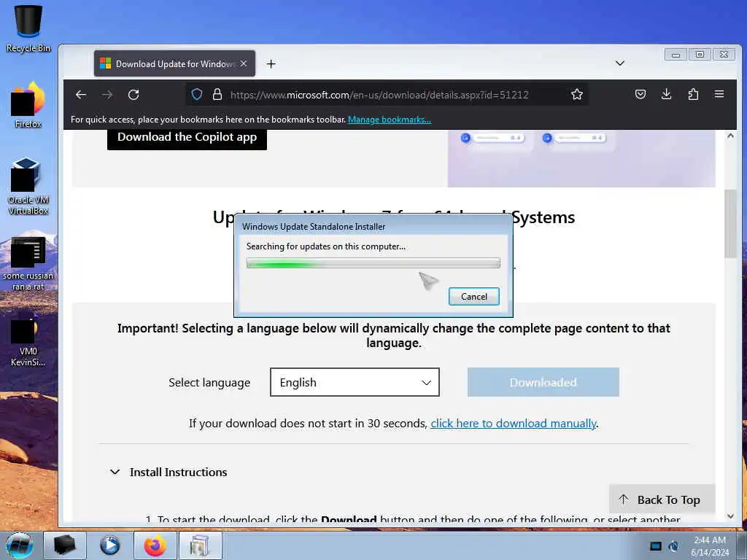The height and width of the screenshot is (560, 747).
Task: Select the some russian ran a rat icon
Action: [28, 263]
